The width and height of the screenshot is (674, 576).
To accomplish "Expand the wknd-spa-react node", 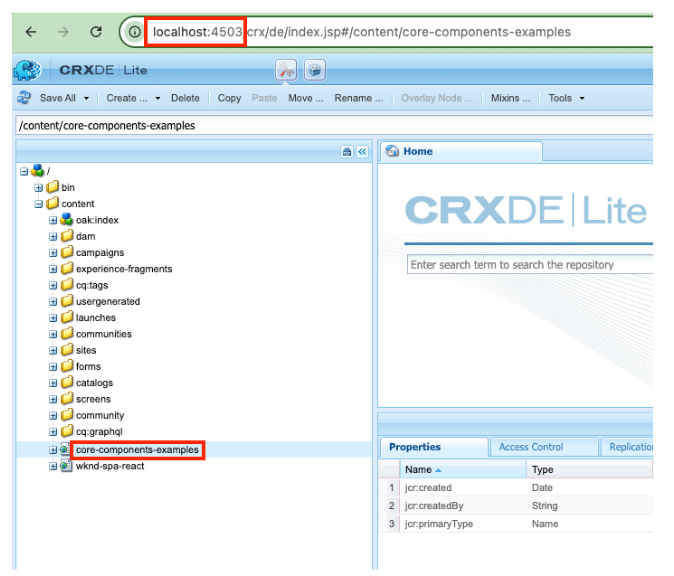I will (53, 466).
